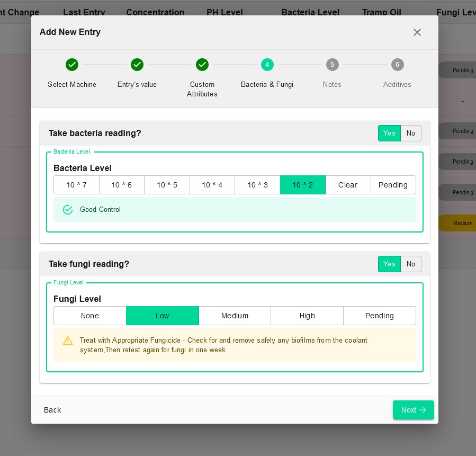Click the Entry's value step checkmark icon
476x456 pixels.
point(137,65)
